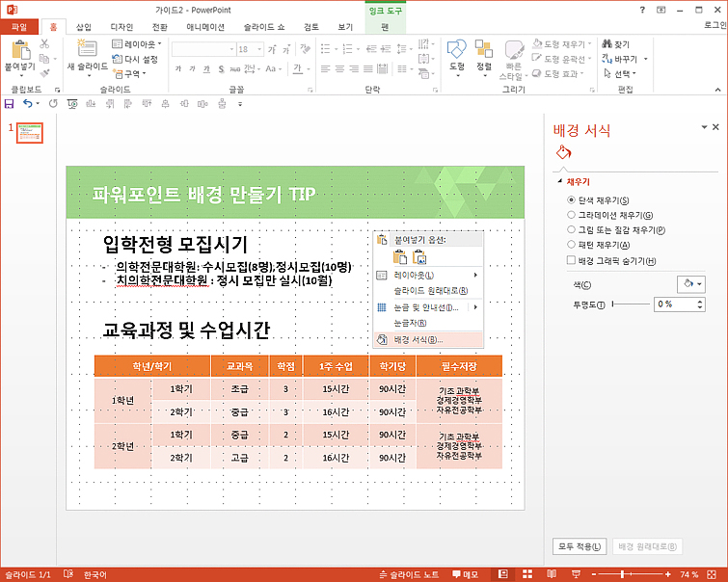The image size is (728, 582).
Task: Open the 레이아웃 dropdown in ribbon
Action: pyautogui.click(x=137, y=43)
